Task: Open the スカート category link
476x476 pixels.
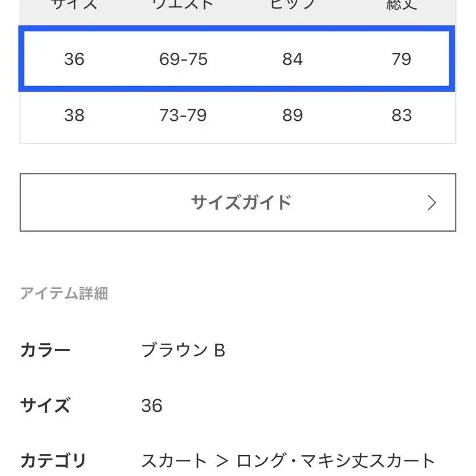Action: click(x=174, y=461)
